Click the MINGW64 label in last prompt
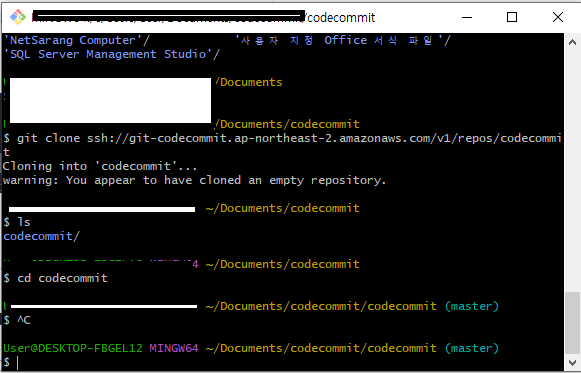 click(x=174, y=348)
